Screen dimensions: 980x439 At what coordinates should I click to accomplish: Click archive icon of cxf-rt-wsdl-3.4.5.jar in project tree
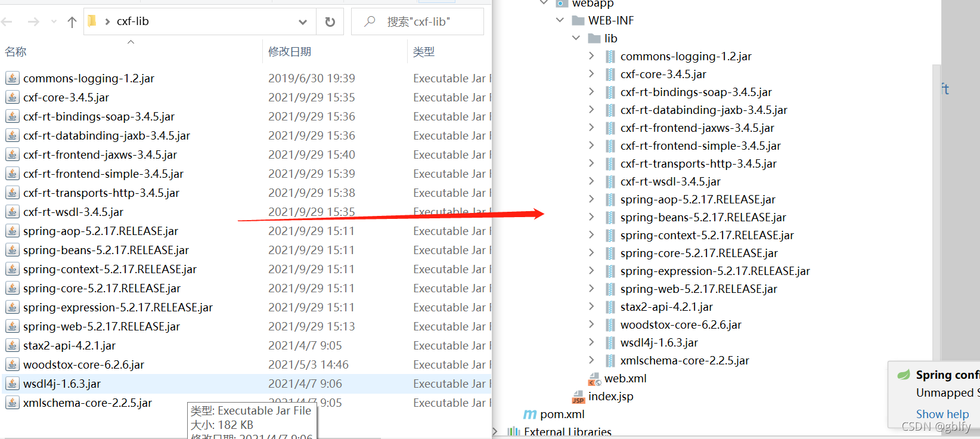pos(610,182)
